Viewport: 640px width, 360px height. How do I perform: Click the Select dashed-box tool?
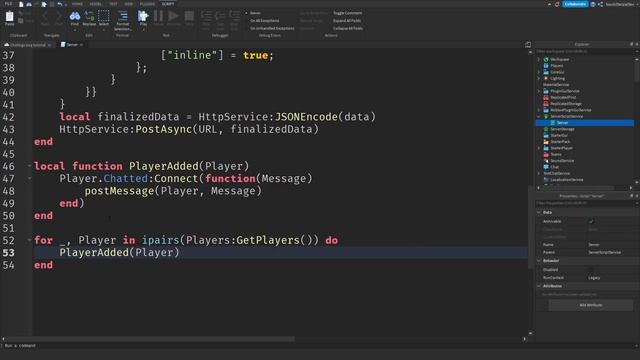[x=104, y=16]
